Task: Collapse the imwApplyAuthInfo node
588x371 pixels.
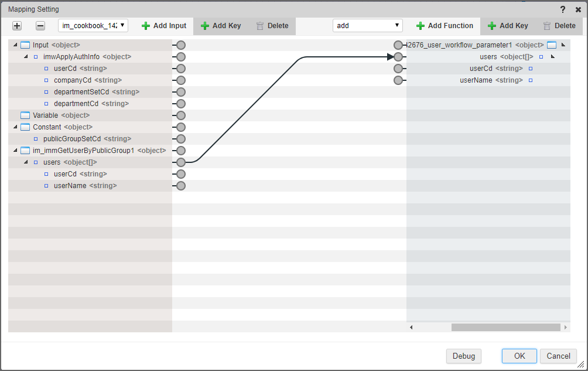Action: 26,57
